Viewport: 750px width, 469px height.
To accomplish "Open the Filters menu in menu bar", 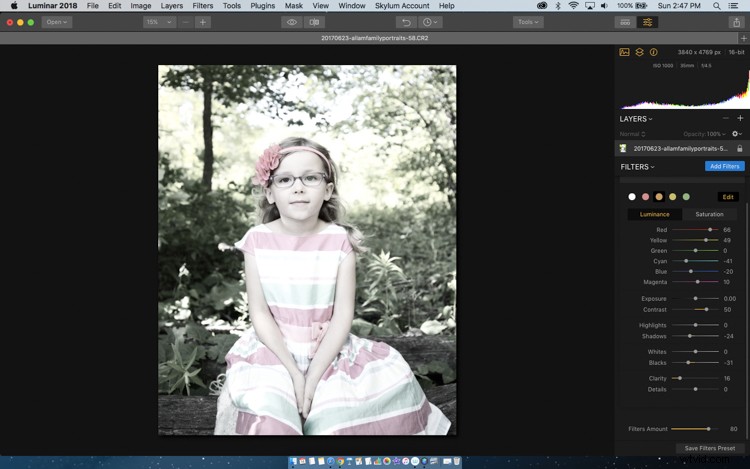I will tap(202, 6).
